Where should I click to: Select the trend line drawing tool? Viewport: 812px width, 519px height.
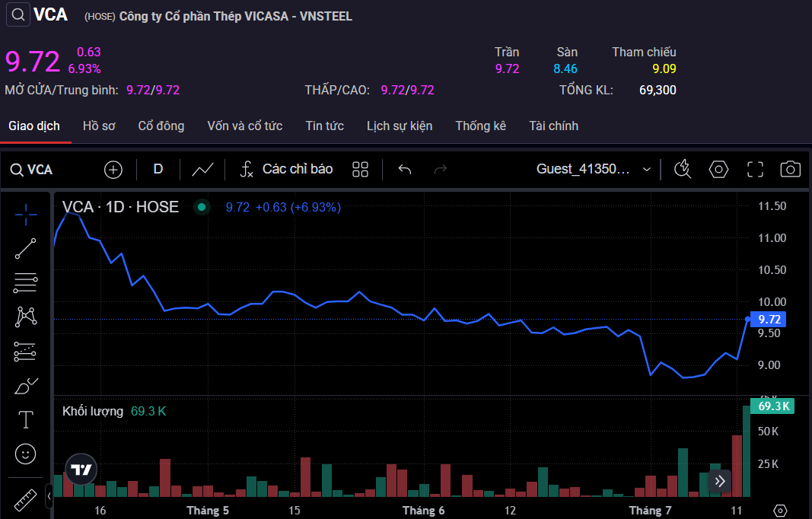pos(26,249)
